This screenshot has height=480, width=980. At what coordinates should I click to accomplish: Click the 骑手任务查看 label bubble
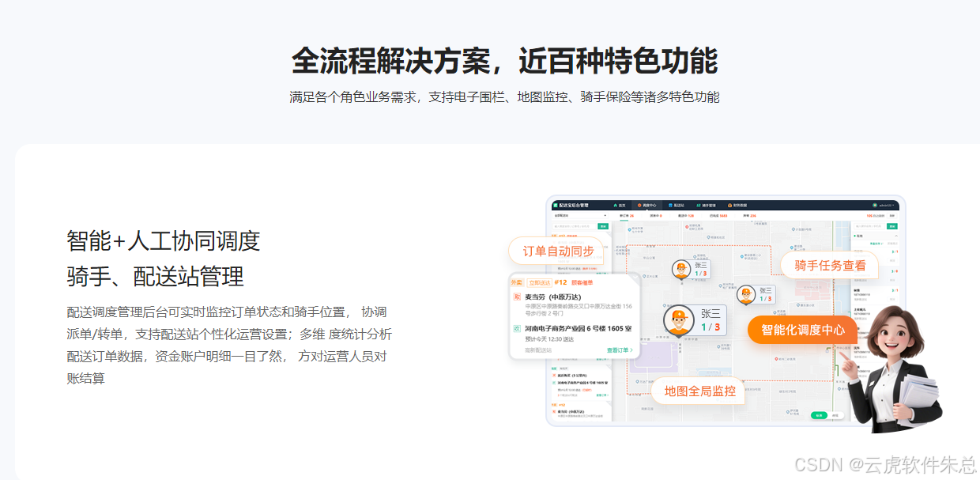(x=830, y=266)
